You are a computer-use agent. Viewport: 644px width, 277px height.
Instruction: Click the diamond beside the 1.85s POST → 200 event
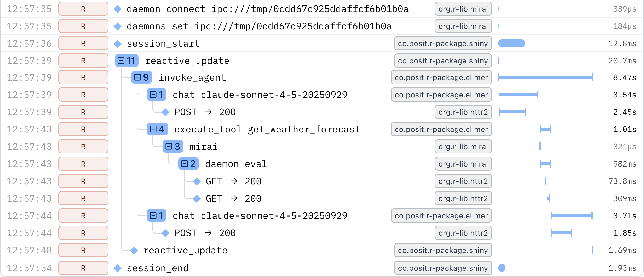point(165,233)
